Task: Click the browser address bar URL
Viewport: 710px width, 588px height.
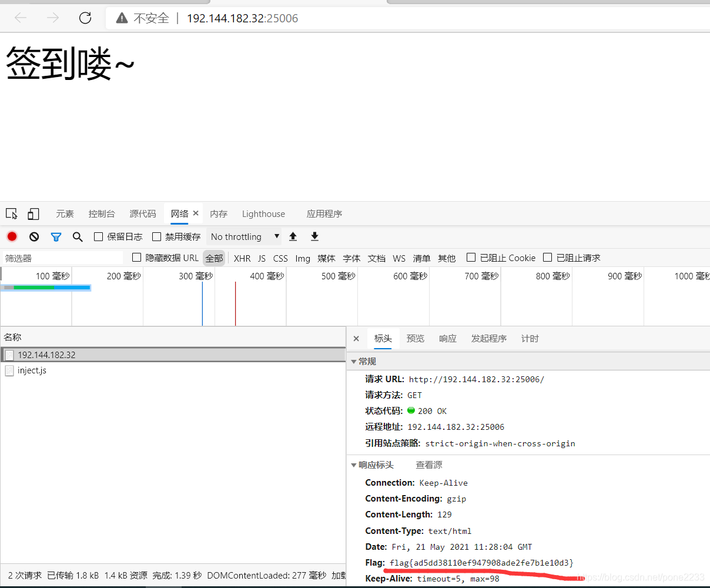Action: coord(242,18)
